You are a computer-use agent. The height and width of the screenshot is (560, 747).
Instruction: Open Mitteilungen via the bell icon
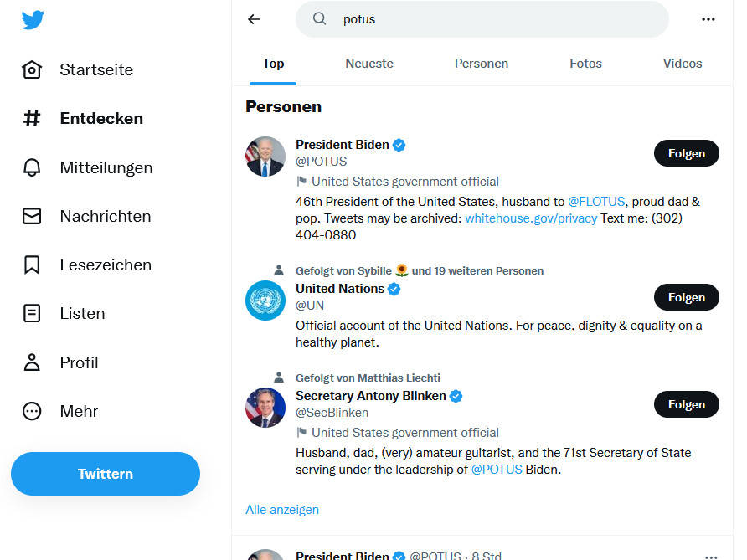point(32,167)
